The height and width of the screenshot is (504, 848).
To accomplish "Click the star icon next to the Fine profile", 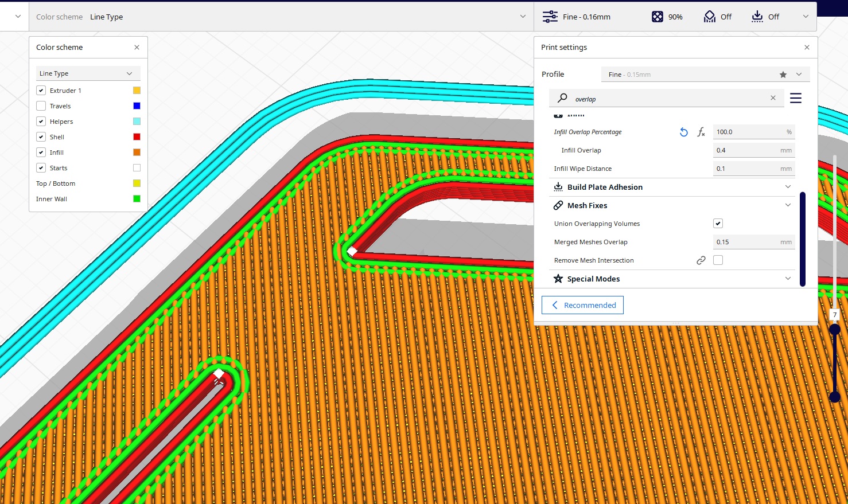I will (x=783, y=74).
